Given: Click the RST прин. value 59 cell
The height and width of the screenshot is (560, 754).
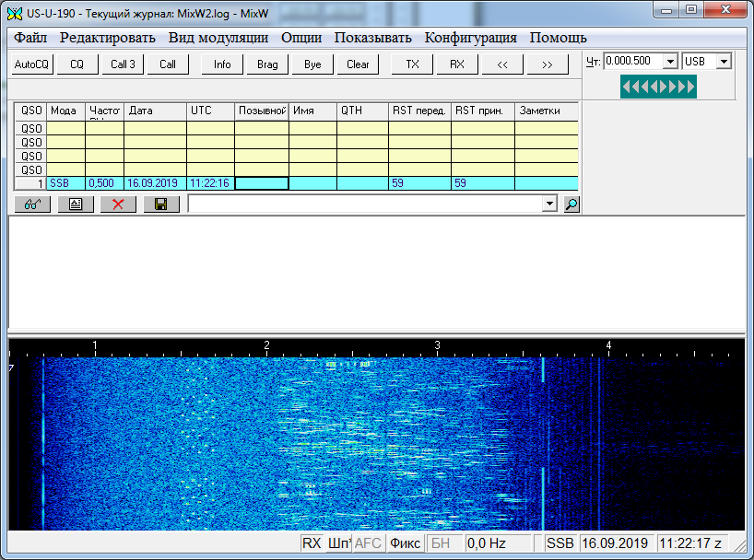Looking at the screenshot, I should [x=483, y=183].
